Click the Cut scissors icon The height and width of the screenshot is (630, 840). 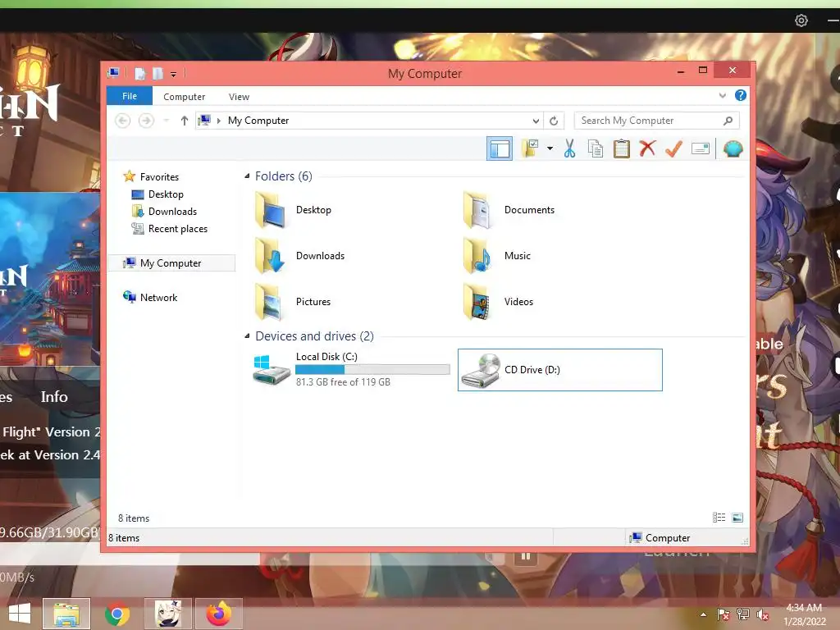[x=569, y=148]
